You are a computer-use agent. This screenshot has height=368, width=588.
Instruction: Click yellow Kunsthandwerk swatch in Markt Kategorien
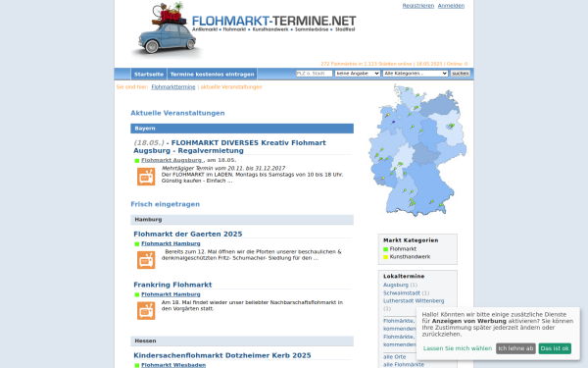(x=385, y=257)
